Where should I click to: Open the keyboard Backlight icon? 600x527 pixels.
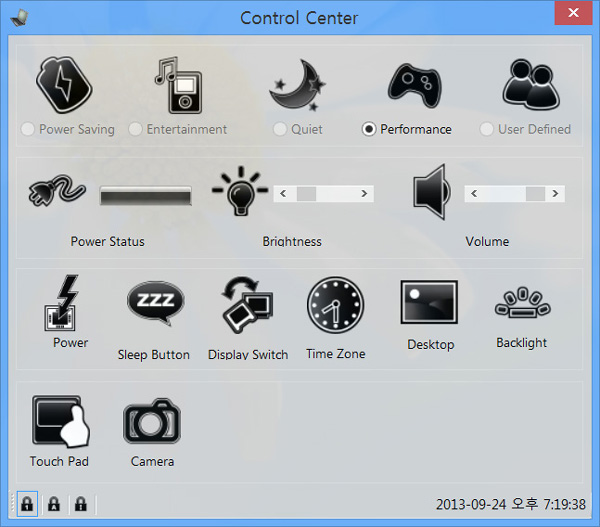pyautogui.click(x=523, y=302)
